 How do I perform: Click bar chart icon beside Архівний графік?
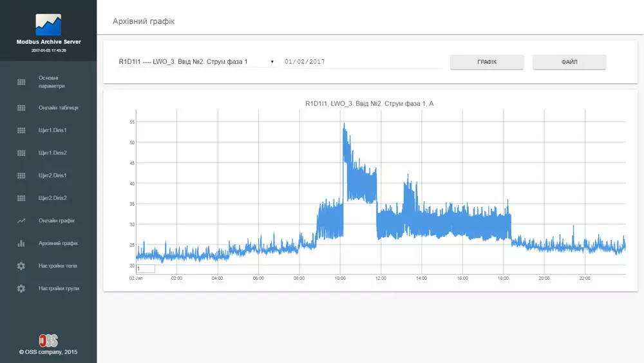21,243
